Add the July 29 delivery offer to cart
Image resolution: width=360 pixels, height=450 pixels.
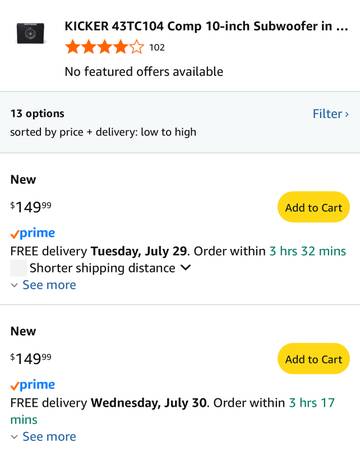coord(313,207)
